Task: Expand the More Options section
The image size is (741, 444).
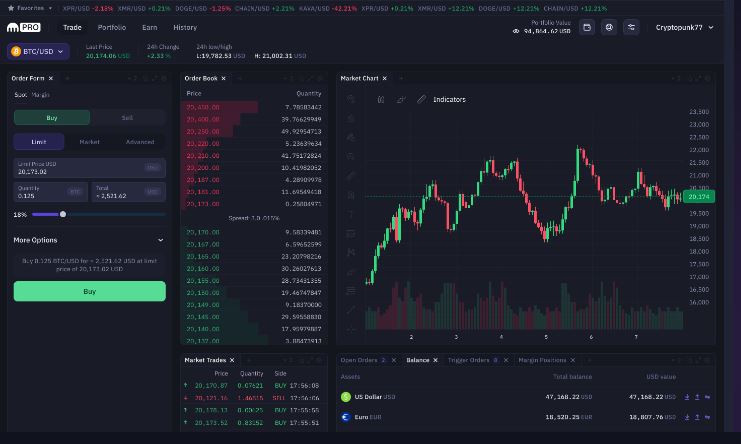Action: pos(160,240)
